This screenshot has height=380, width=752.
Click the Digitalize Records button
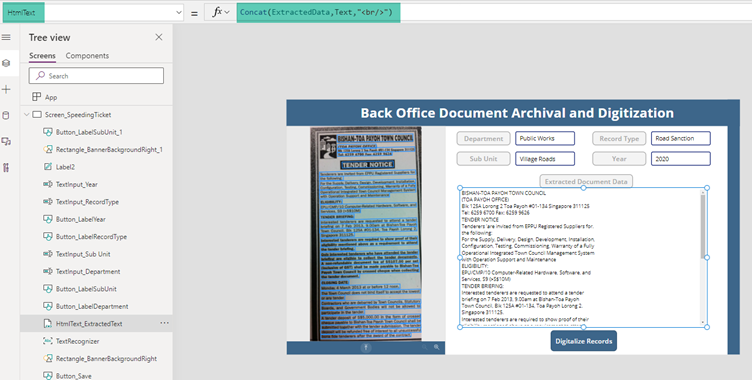(584, 341)
